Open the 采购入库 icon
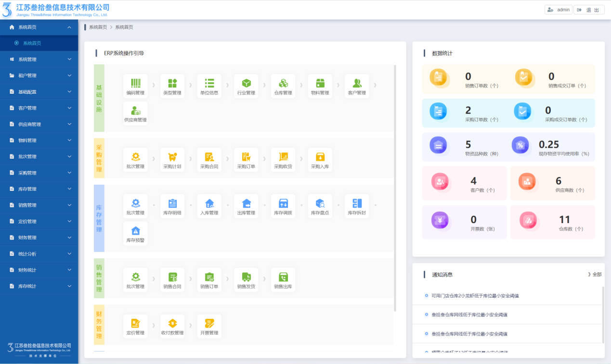The width and height of the screenshot is (611, 364). pyautogui.click(x=320, y=157)
